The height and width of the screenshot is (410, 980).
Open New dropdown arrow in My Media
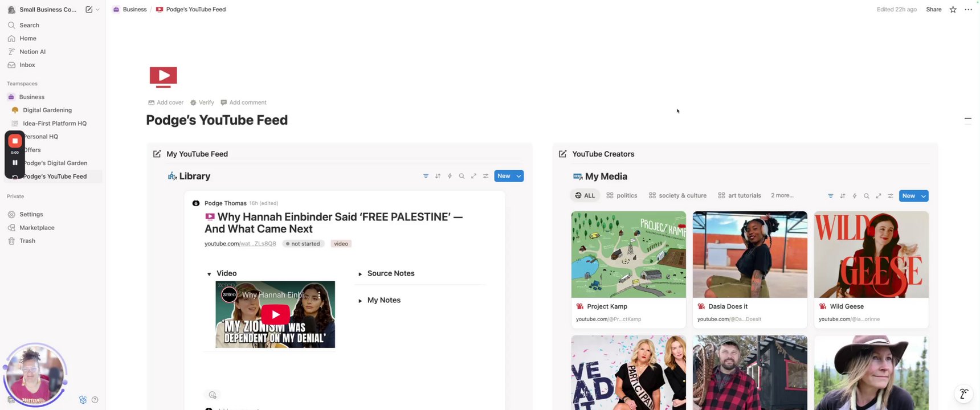click(924, 196)
